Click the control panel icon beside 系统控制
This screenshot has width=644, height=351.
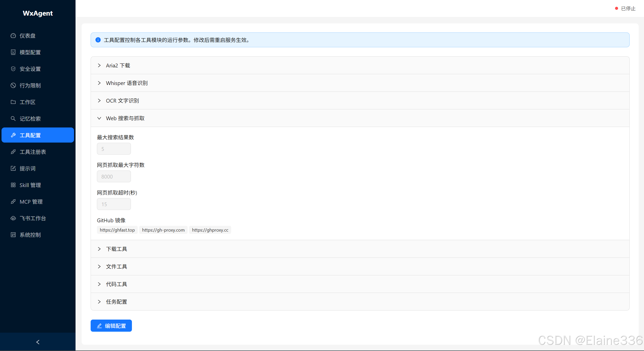pos(13,235)
